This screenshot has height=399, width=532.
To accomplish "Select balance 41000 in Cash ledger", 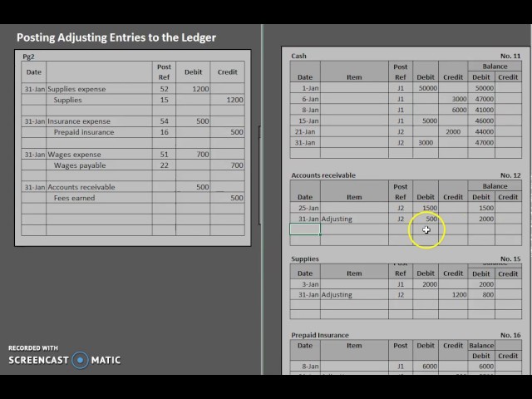I will point(481,110).
